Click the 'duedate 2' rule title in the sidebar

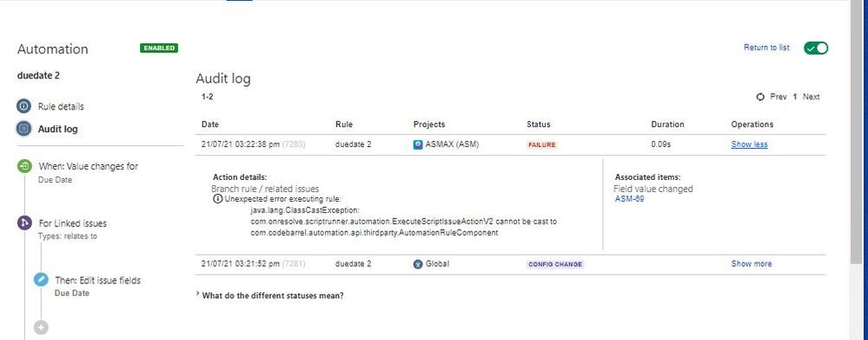[38, 76]
